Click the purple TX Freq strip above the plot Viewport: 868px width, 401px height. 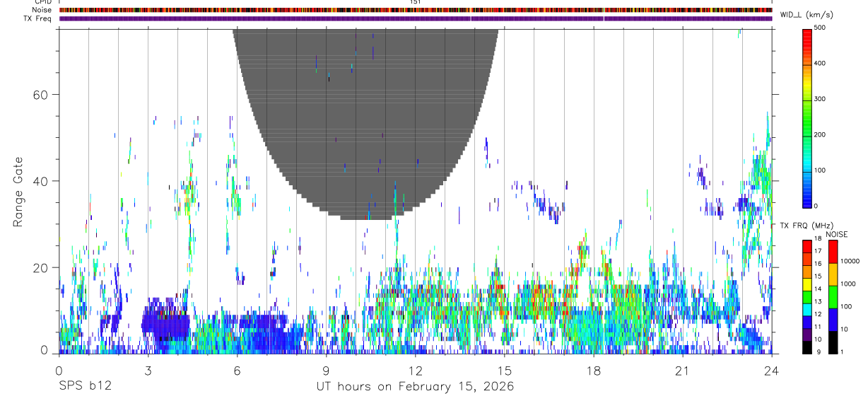[415, 18]
